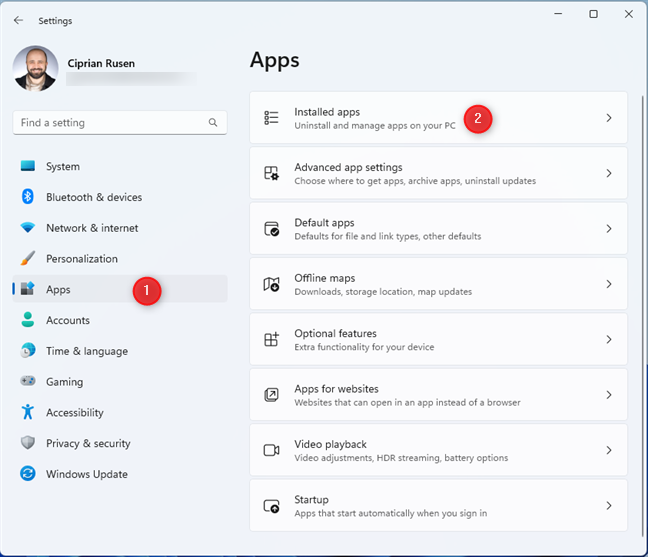Viewport: 648px width, 557px height.
Task: Open Apps for websites title
Action: pos(336,389)
